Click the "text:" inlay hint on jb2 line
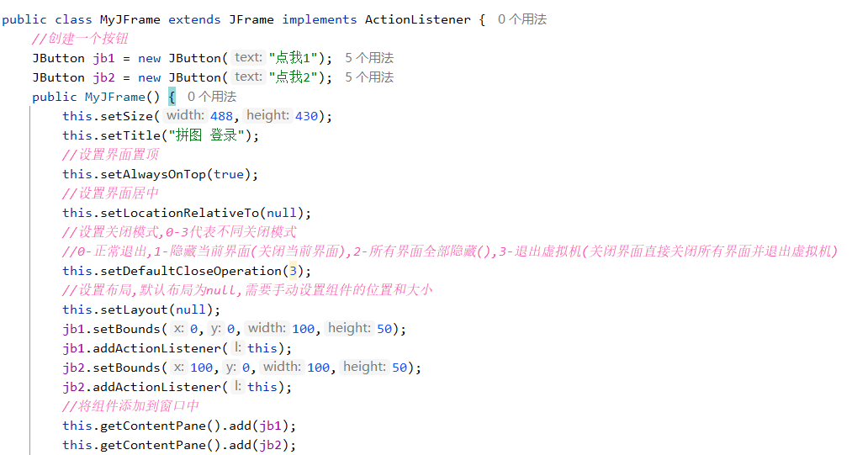 (248, 77)
